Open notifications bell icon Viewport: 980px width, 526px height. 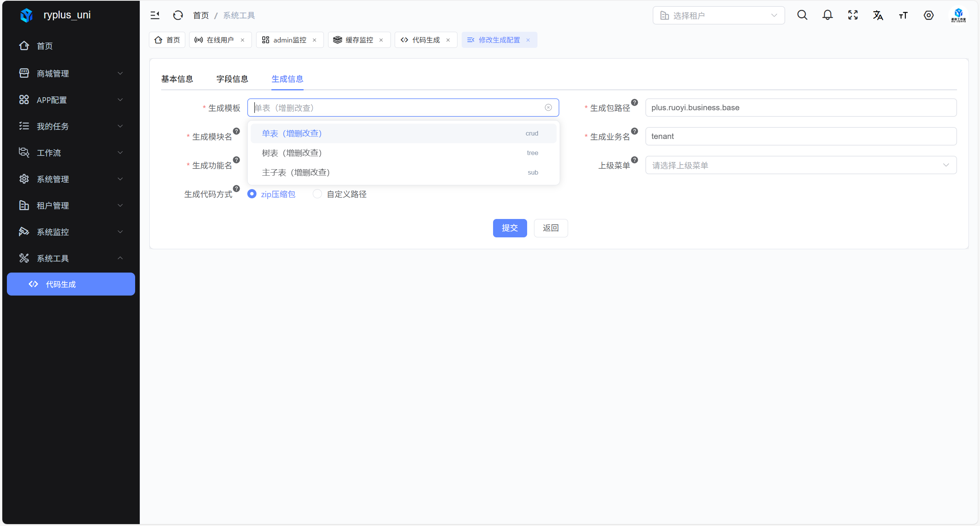pos(827,15)
